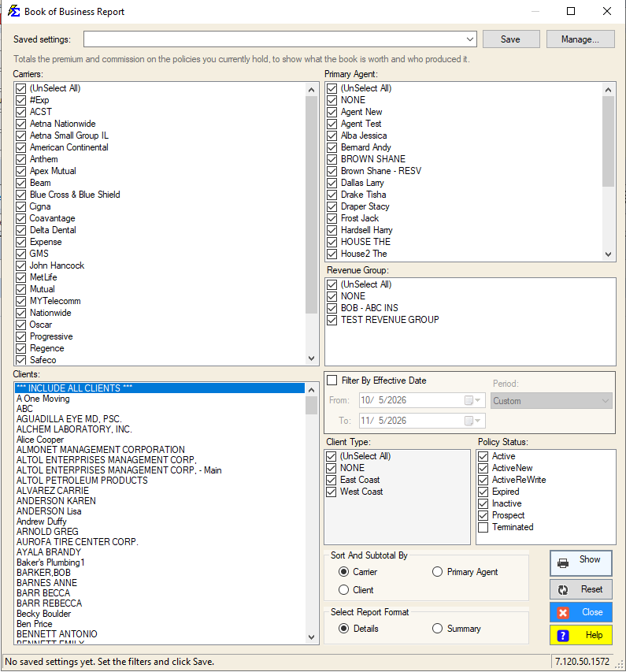Viewport: 626px width, 672px height.
Task: Click the Carriers list scrollbar thumb
Action: (x=312, y=205)
